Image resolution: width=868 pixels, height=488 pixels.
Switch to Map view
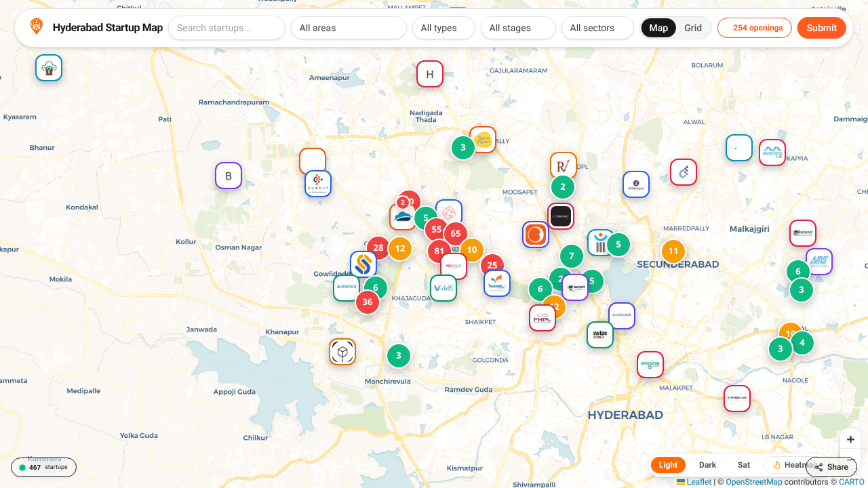(x=658, y=28)
